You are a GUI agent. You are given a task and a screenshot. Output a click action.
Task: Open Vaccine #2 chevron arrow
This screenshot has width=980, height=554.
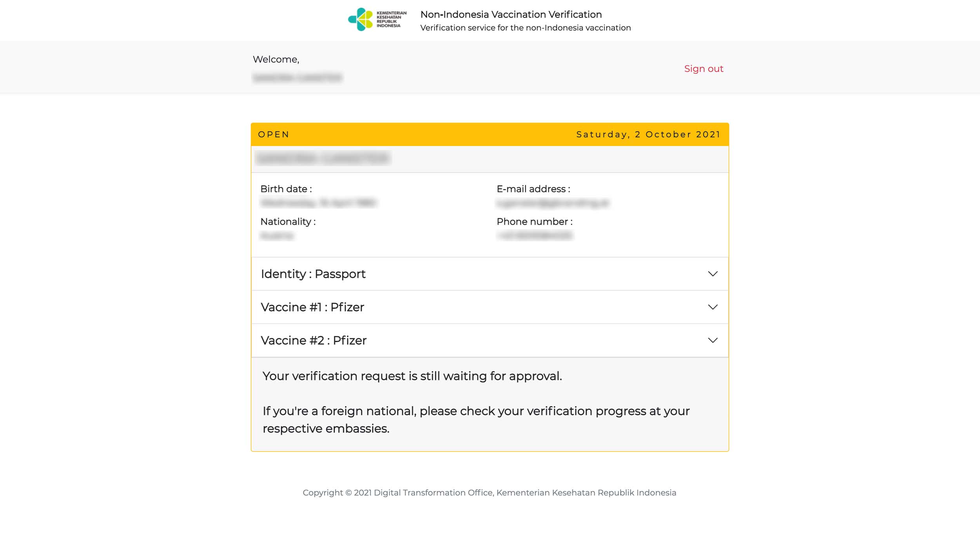tap(713, 341)
